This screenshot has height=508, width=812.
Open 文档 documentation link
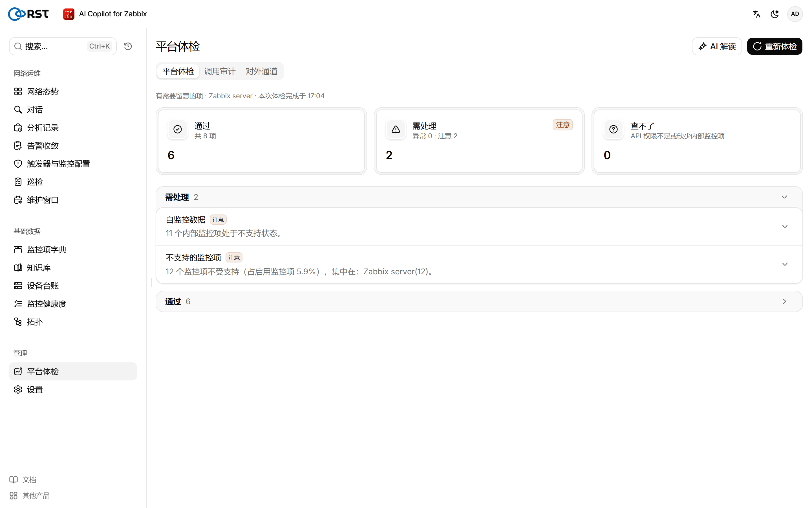[23, 479]
